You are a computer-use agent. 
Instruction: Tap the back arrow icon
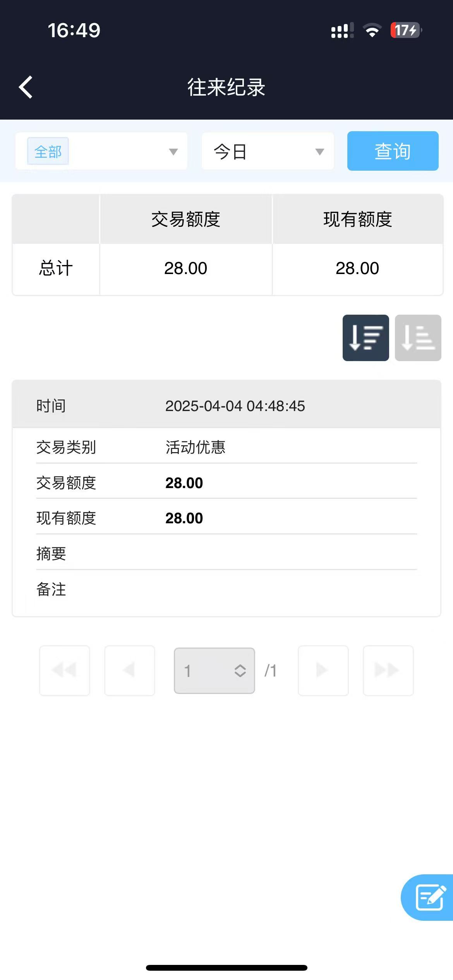[26, 87]
